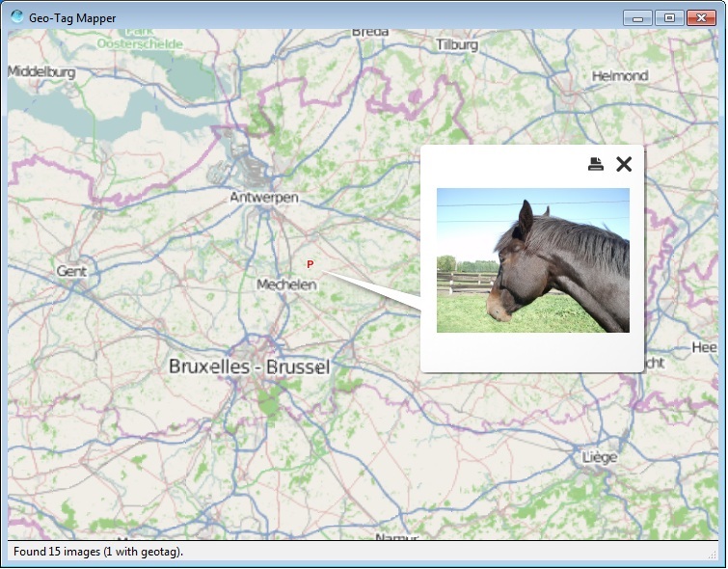Click the Breda city label
Screen dimensions: 728x569
370,33
